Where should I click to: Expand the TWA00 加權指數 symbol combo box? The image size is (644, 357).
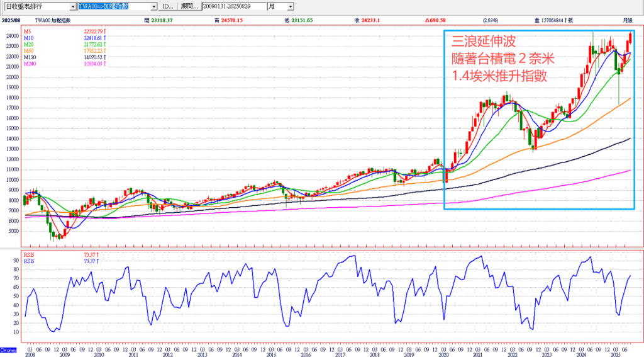point(154,6)
